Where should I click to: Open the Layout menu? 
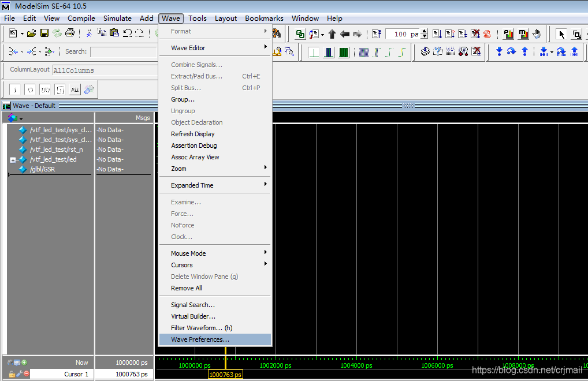click(226, 18)
